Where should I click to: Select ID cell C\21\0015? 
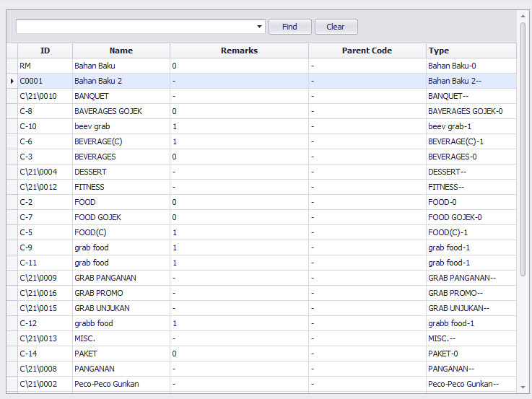45,308
